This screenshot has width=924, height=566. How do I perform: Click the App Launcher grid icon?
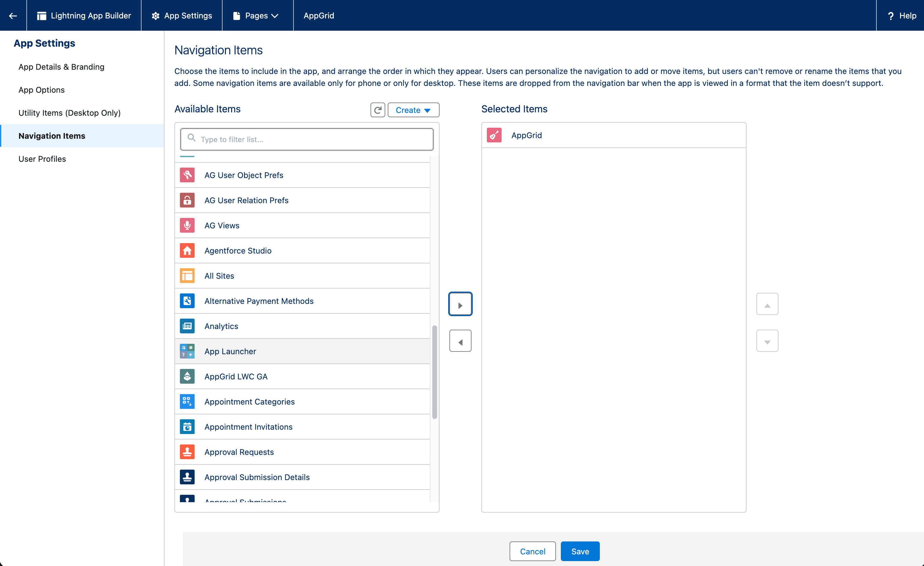[187, 351]
